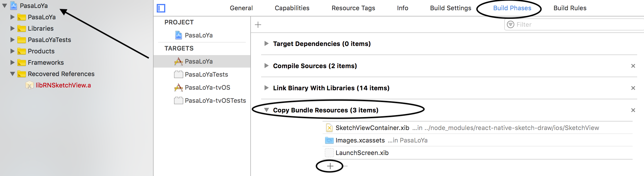The height and width of the screenshot is (176, 644).
Task: Select the libRNSketchView.a library file
Action: tap(63, 85)
